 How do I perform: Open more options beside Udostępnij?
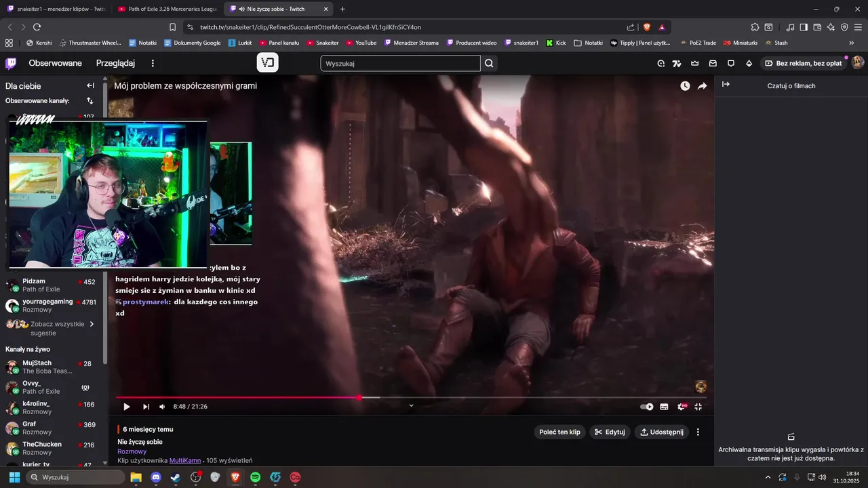point(698,432)
